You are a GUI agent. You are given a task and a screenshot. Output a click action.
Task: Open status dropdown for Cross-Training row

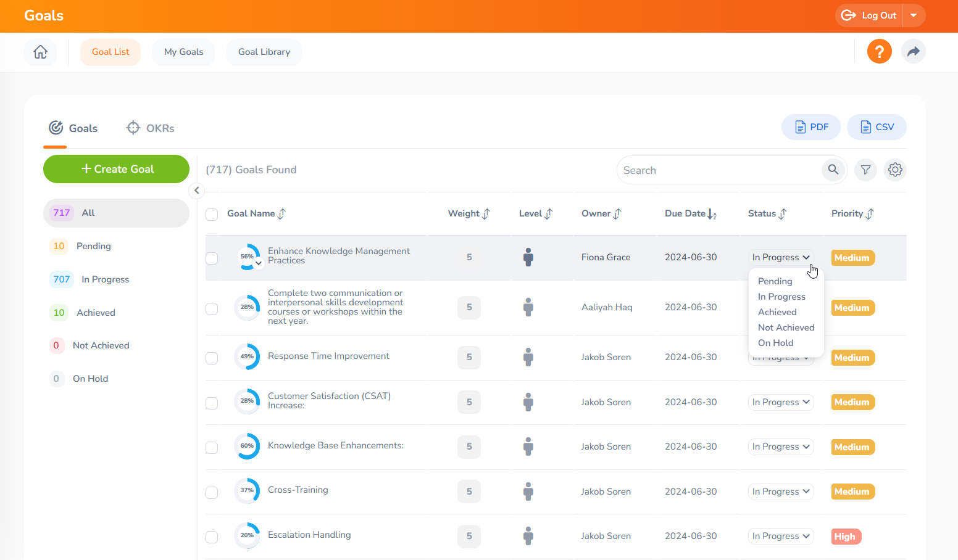click(781, 492)
